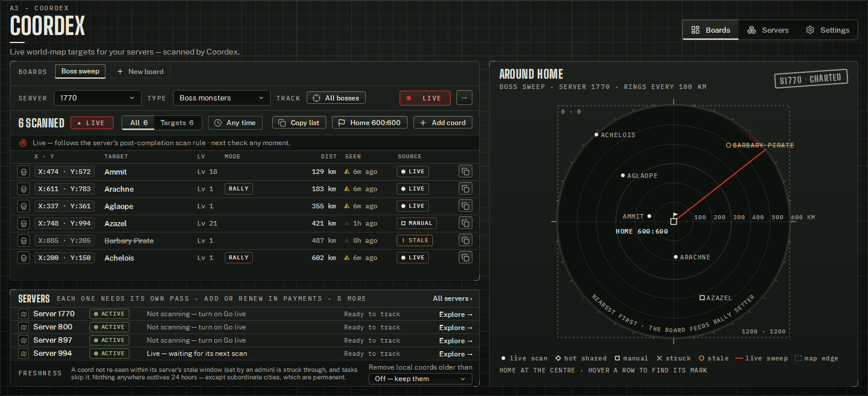Select Ammit dot on the radar map
This screenshot has height=396, width=868.
649,216
